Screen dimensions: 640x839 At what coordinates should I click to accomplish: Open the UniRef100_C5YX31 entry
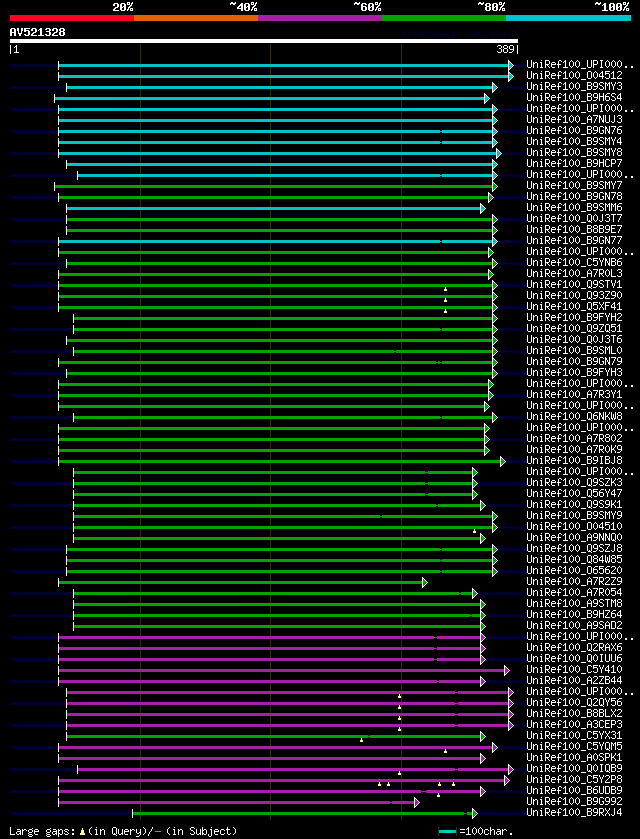point(574,735)
